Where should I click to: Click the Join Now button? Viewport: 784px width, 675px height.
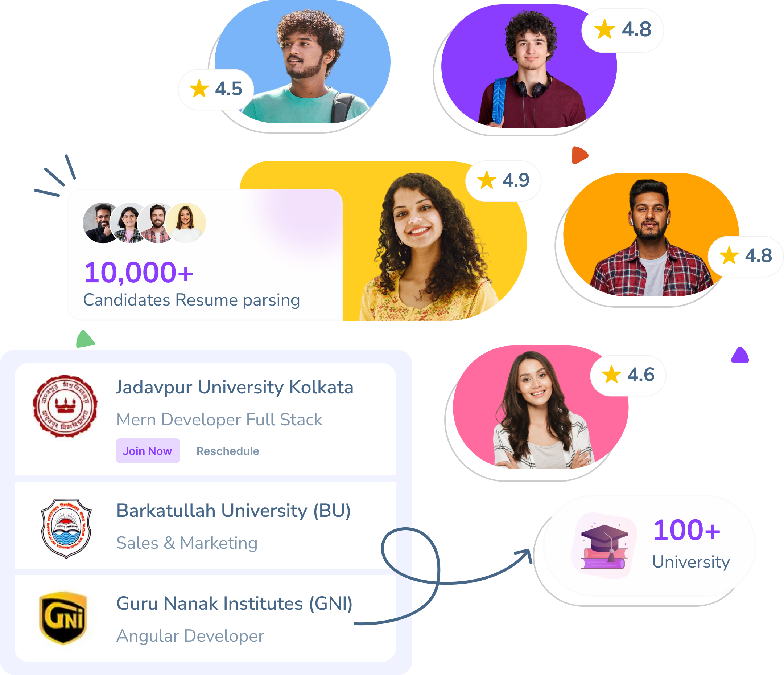coord(148,450)
